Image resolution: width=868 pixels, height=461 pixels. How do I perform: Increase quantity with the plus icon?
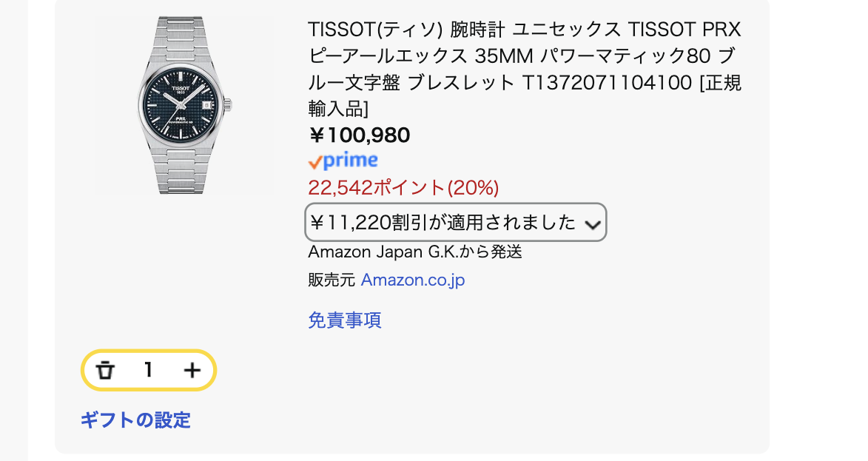pos(192,370)
